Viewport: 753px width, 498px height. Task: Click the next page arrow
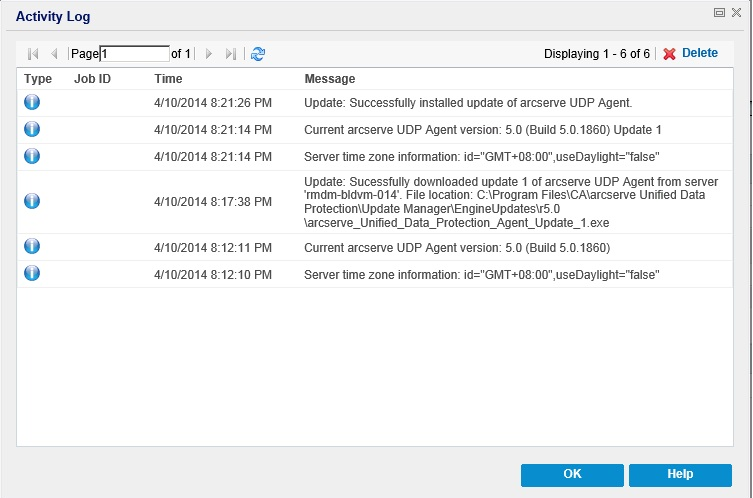[x=209, y=54]
